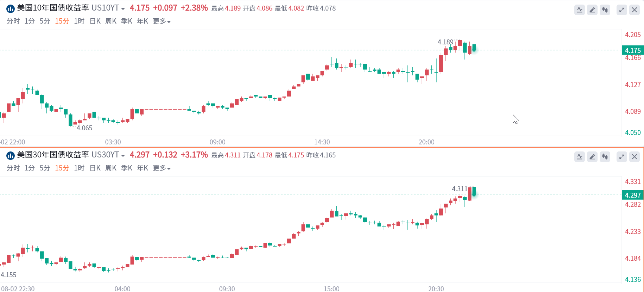Switch US10YT chart to 日K interval
Image resolution: width=644 pixels, height=292 pixels.
click(x=95, y=21)
